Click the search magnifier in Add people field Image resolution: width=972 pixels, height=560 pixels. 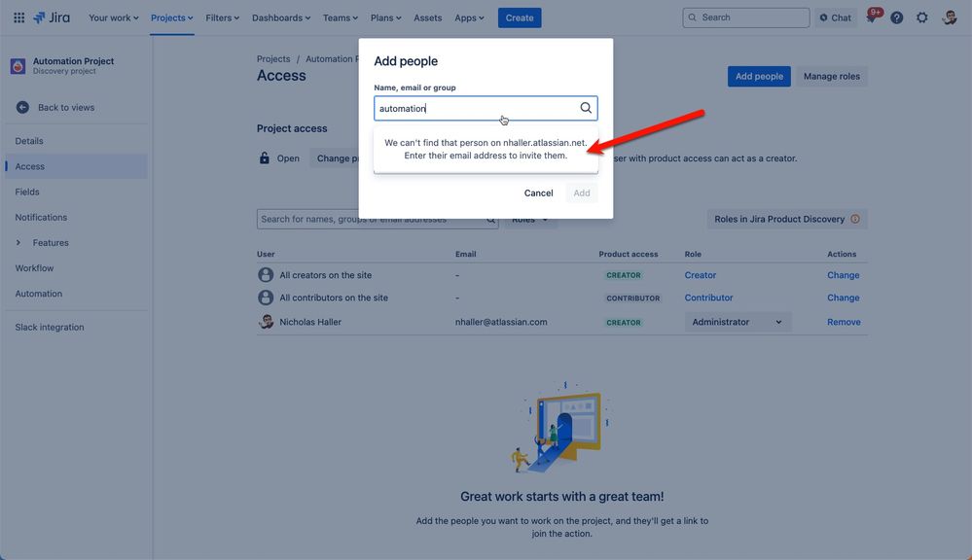click(x=585, y=108)
